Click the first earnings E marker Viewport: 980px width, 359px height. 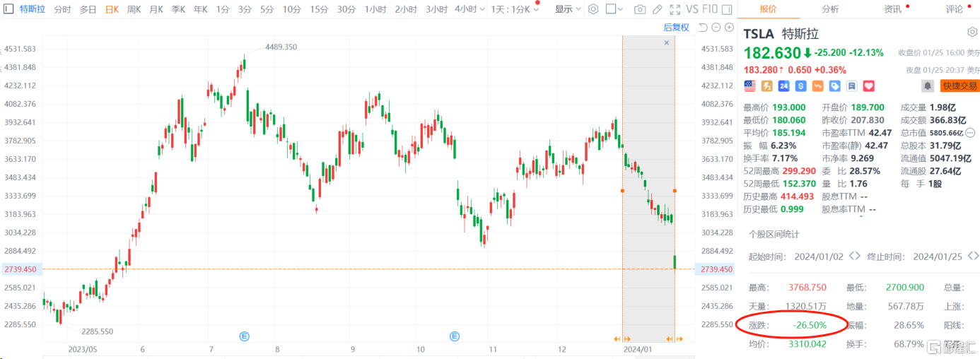(x=245, y=336)
